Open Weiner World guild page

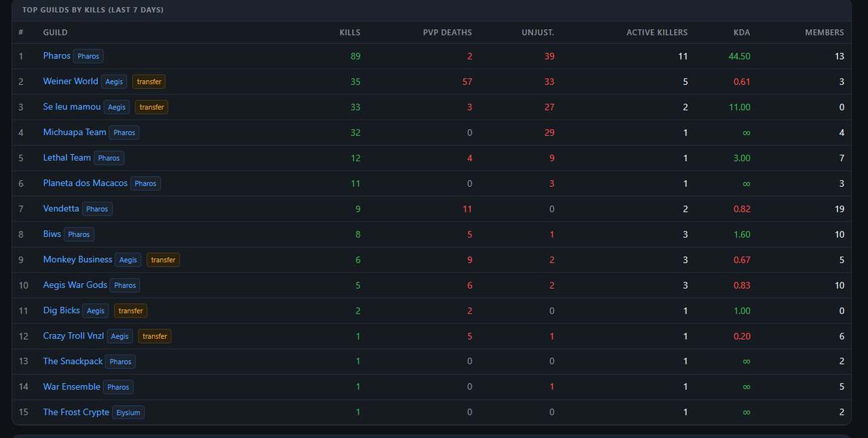tap(71, 81)
